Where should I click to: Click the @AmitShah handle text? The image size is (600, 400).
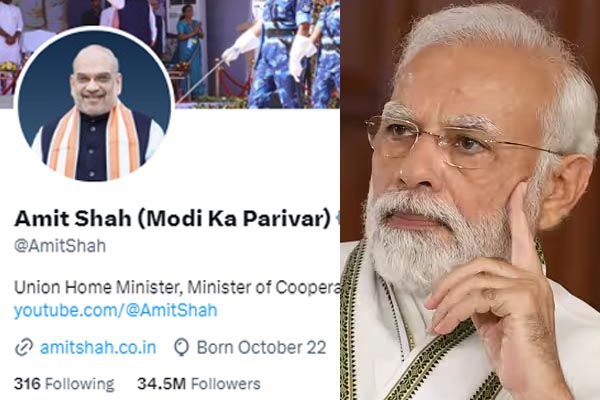(x=60, y=246)
